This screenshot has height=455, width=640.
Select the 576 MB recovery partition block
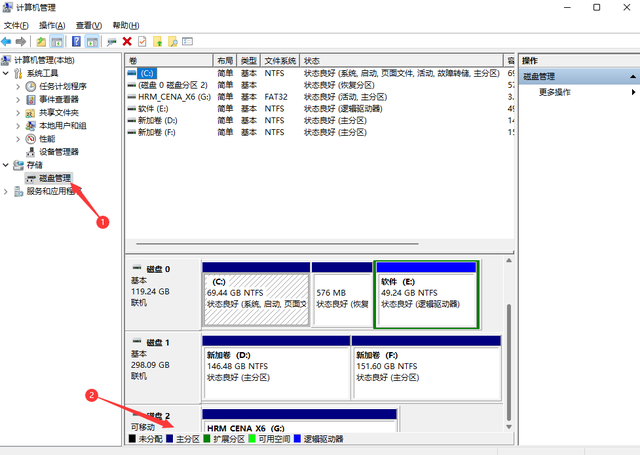coord(342,295)
